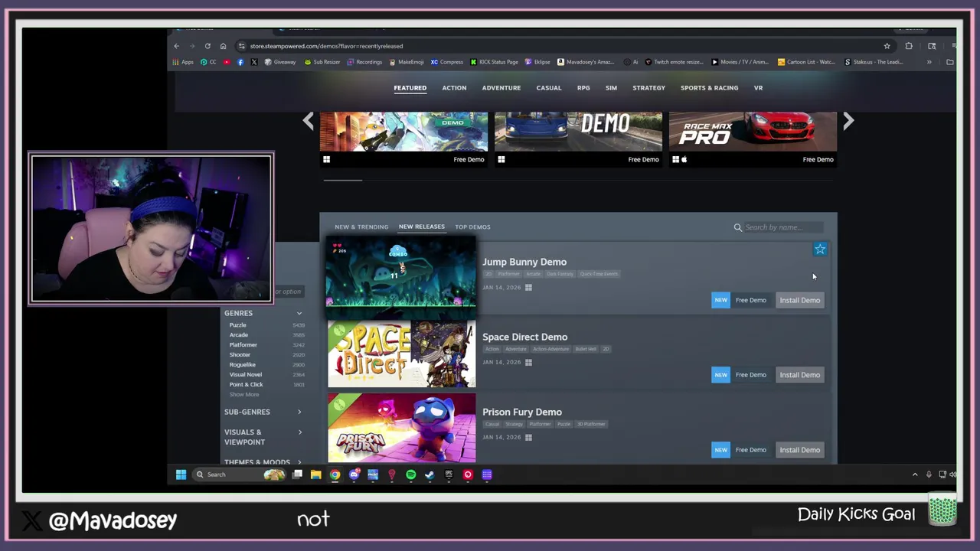Viewport: 980px width, 551px height.
Task: Reload the Steam store page
Action: click(x=207, y=46)
